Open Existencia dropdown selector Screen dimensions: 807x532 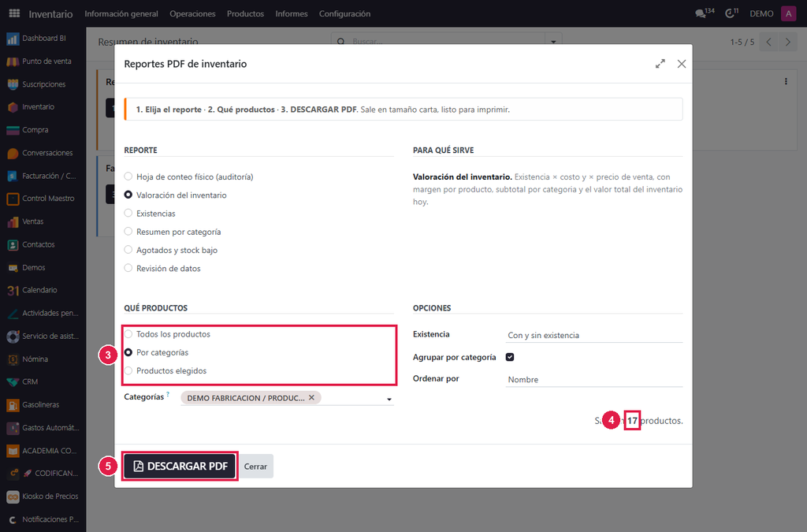click(x=594, y=335)
